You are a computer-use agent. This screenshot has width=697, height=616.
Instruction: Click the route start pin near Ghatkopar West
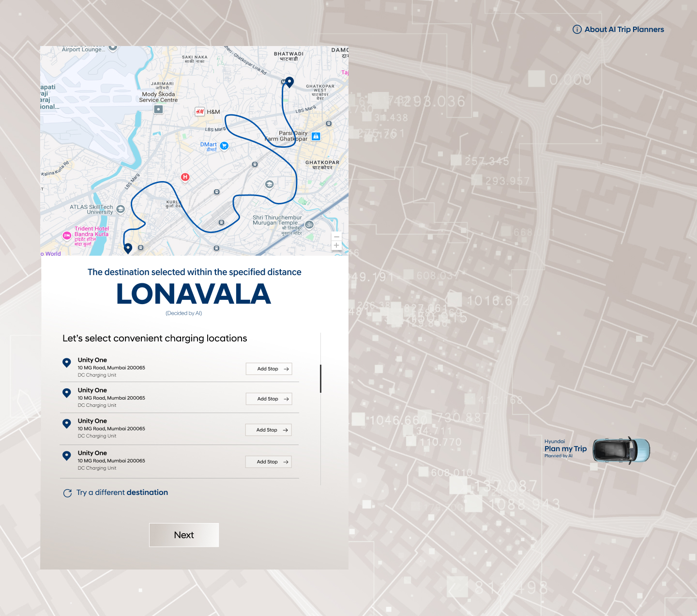[x=289, y=82]
